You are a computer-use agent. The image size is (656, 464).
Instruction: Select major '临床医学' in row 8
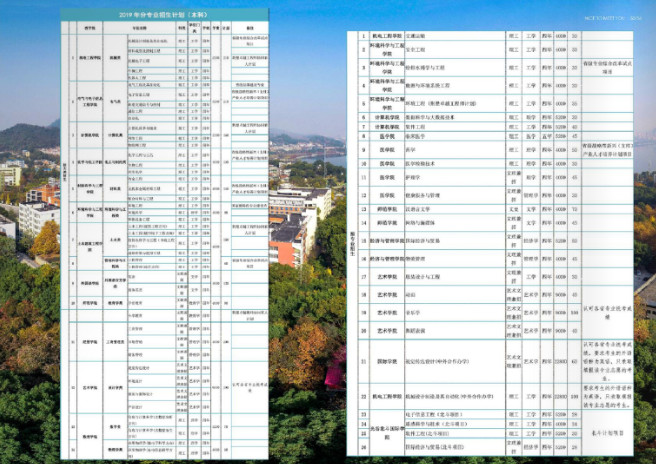click(x=415, y=136)
